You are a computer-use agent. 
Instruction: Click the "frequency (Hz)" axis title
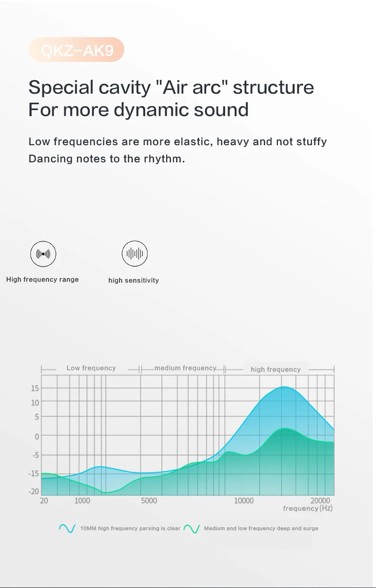307,508
